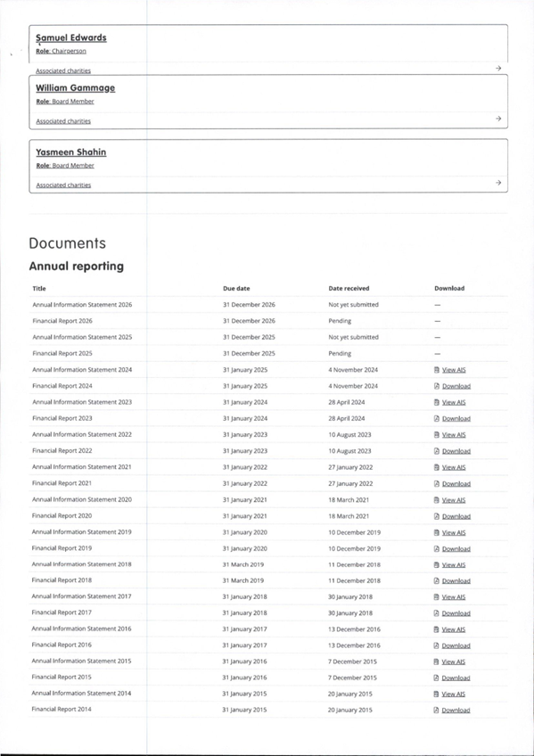Open the Samuel Edwards profile link
The width and height of the screenshot is (534, 756).
tap(70, 38)
